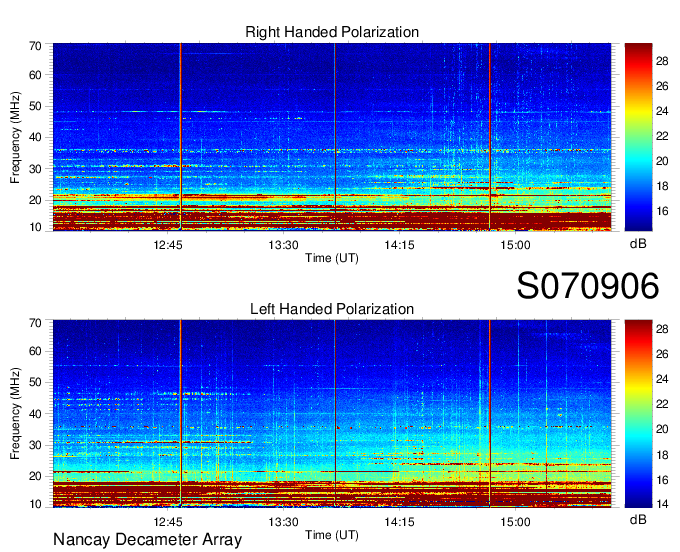
Task: Click the Time (UT) label under Right Handed plot
Action: point(332,258)
